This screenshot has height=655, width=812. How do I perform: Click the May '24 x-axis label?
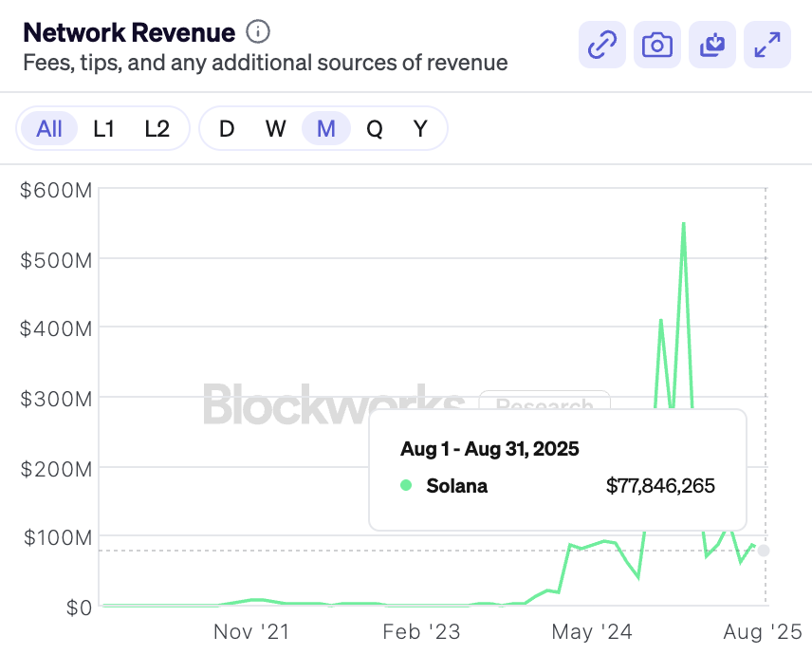592,631
